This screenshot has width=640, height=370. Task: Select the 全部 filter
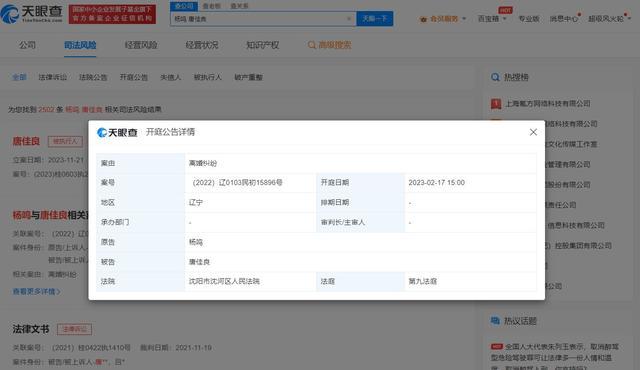coord(19,77)
